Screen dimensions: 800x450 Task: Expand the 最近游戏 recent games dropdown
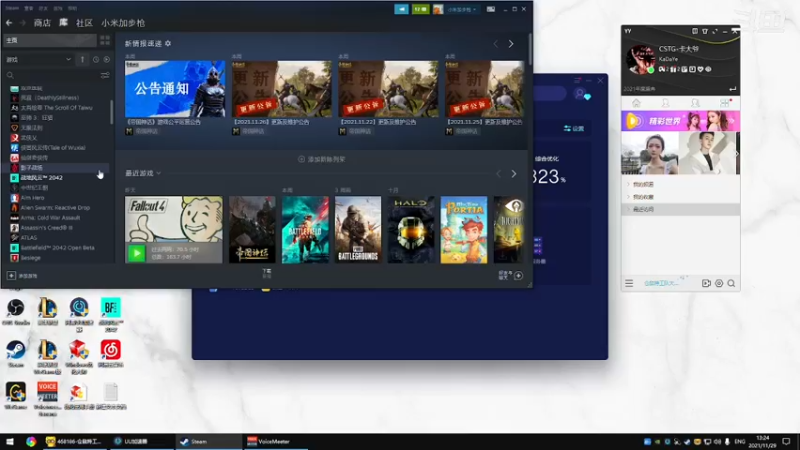pyautogui.click(x=143, y=173)
